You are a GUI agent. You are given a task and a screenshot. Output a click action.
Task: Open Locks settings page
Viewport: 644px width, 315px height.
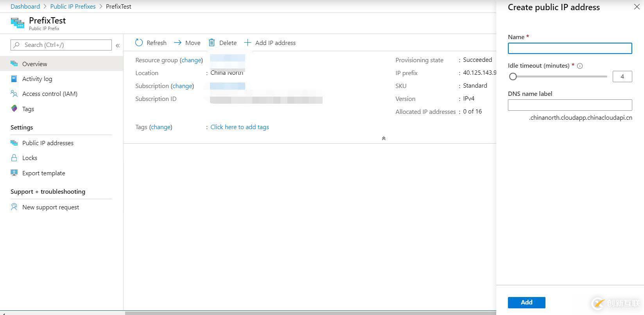(29, 158)
